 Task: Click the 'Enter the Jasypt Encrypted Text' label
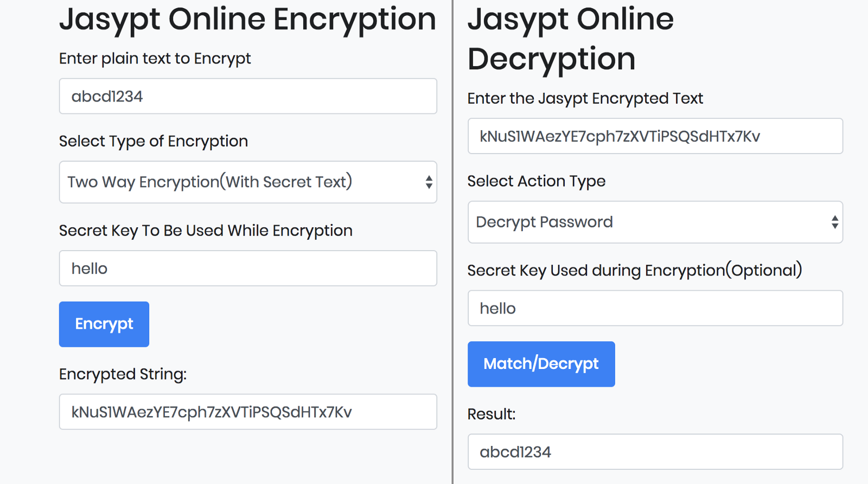pyautogui.click(x=585, y=99)
